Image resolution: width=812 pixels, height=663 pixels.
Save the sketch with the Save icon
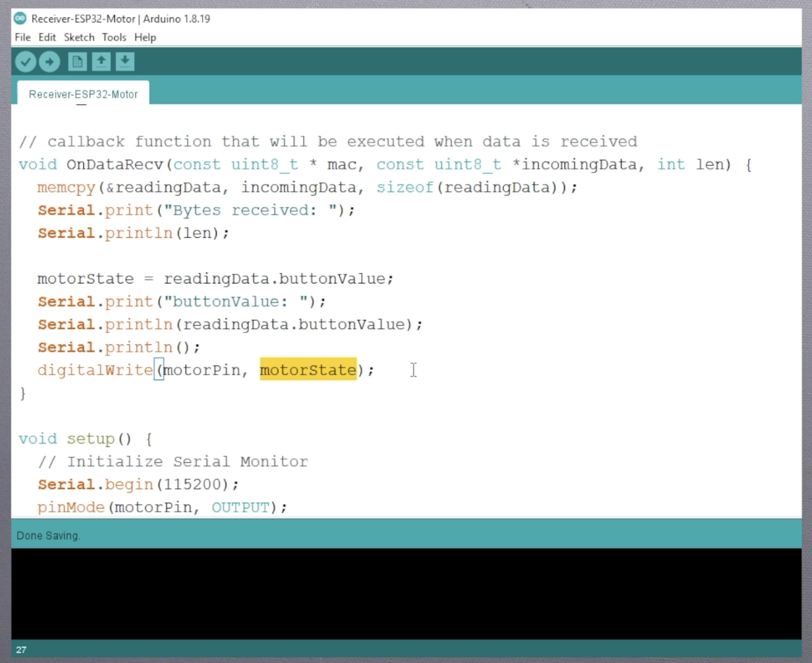tap(125, 62)
